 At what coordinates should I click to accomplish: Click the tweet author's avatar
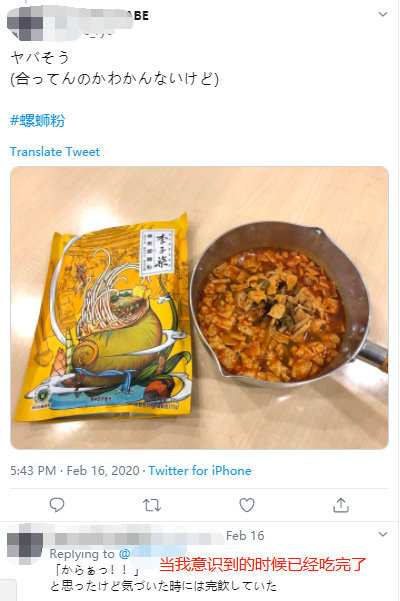25,23
